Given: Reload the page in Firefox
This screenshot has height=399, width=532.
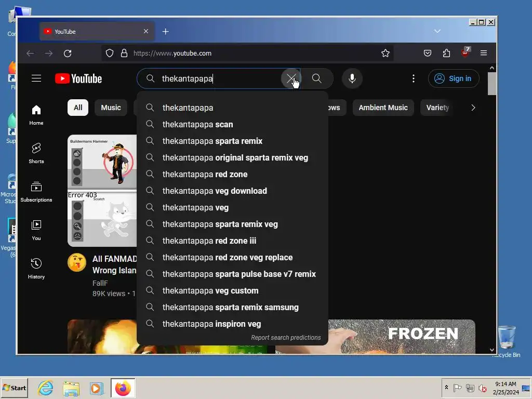Looking at the screenshot, I should 68,54.
